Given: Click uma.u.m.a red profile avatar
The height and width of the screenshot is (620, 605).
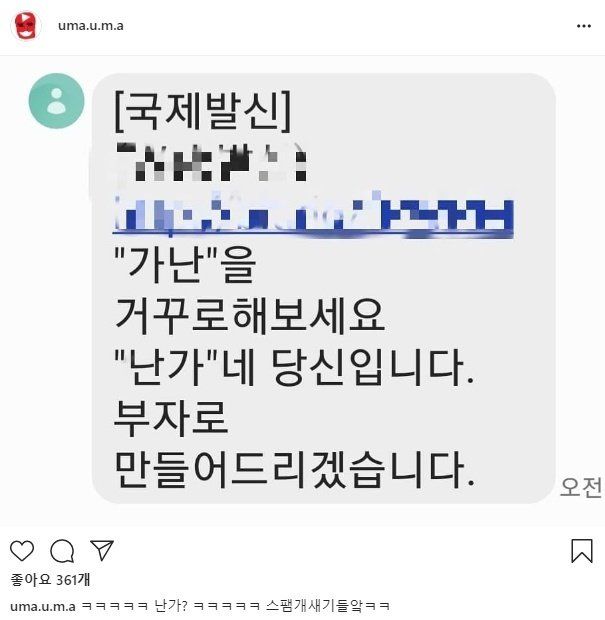Looking at the screenshot, I should pos(26,25).
